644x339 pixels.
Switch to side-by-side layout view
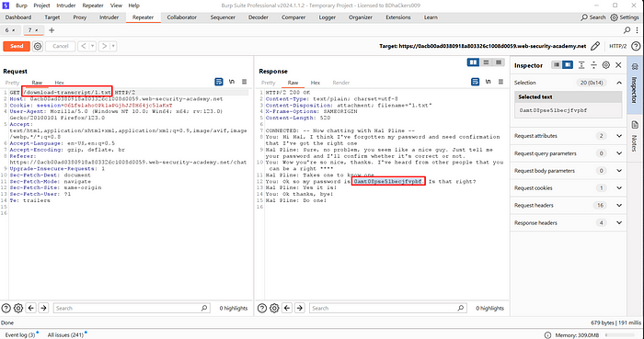pos(474,62)
